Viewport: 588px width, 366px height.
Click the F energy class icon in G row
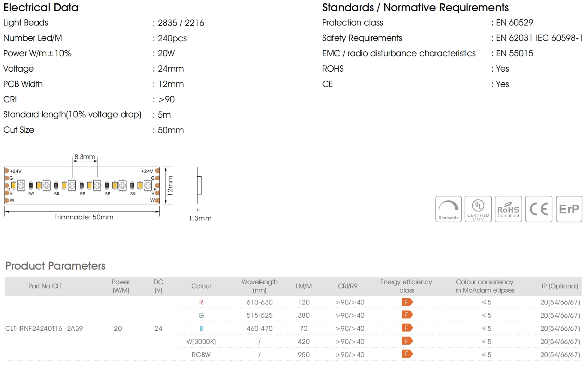(407, 315)
